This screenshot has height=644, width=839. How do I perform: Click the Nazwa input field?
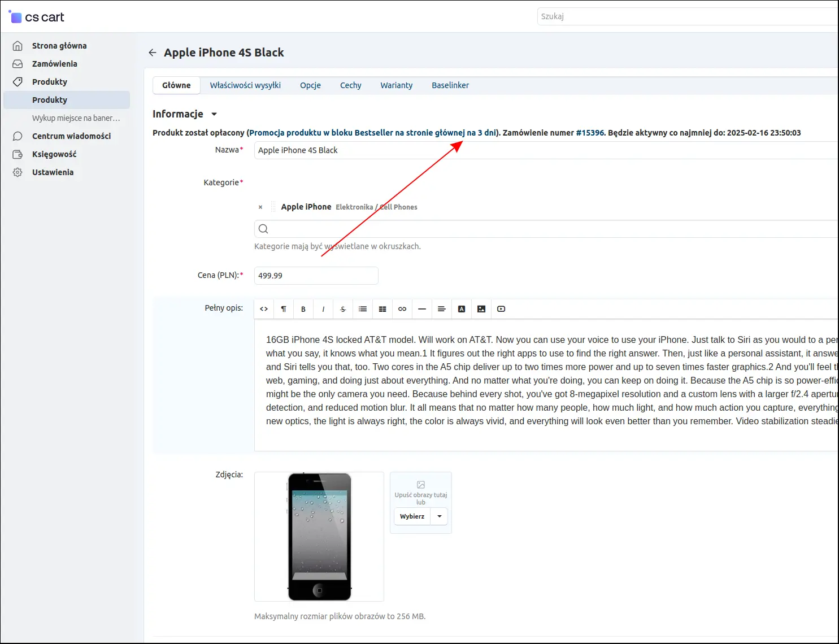click(x=546, y=150)
